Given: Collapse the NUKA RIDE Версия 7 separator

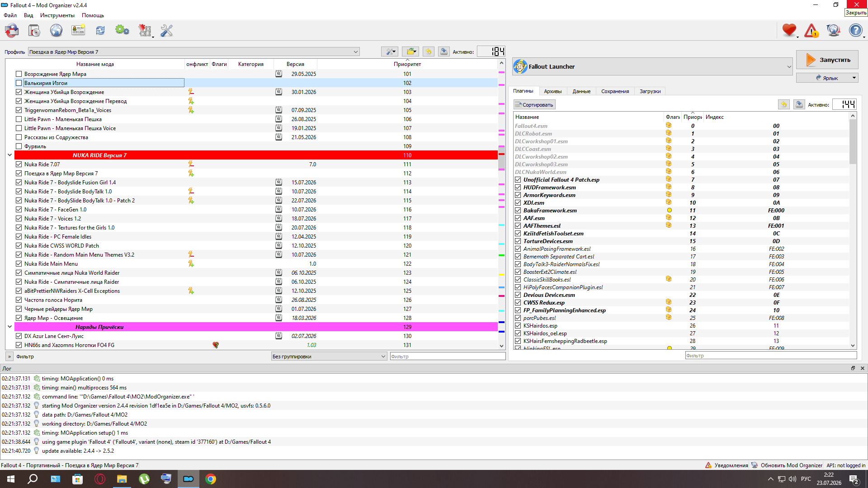Looking at the screenshot, I should [x=9, y=155].
